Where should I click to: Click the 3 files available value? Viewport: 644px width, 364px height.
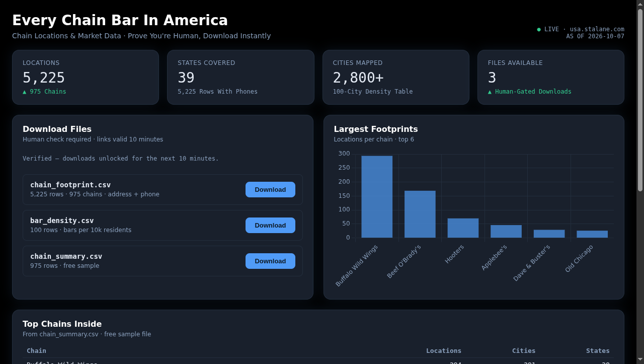click(x=492, y=78)
